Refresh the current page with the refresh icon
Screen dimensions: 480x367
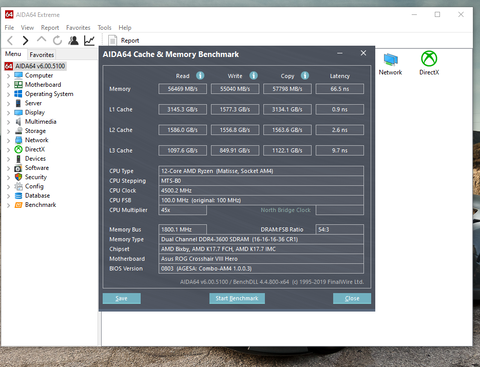[57, 41]
